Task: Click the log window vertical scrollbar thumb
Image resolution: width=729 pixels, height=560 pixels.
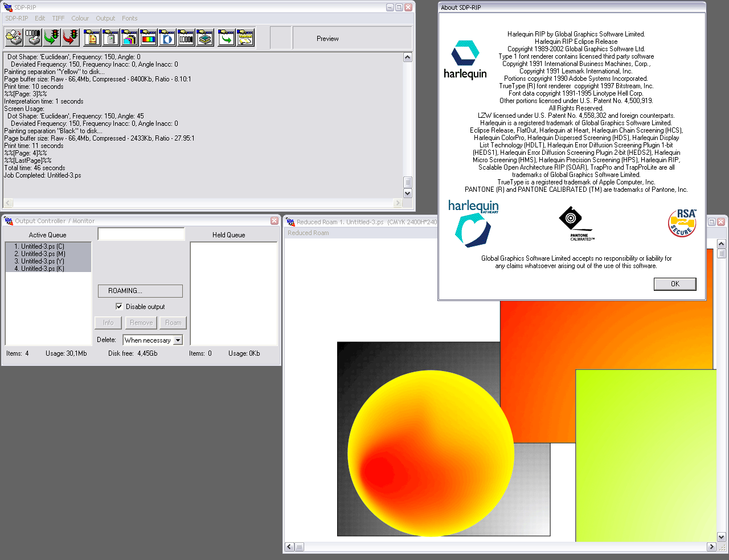Action: click(x=407, y=182)
